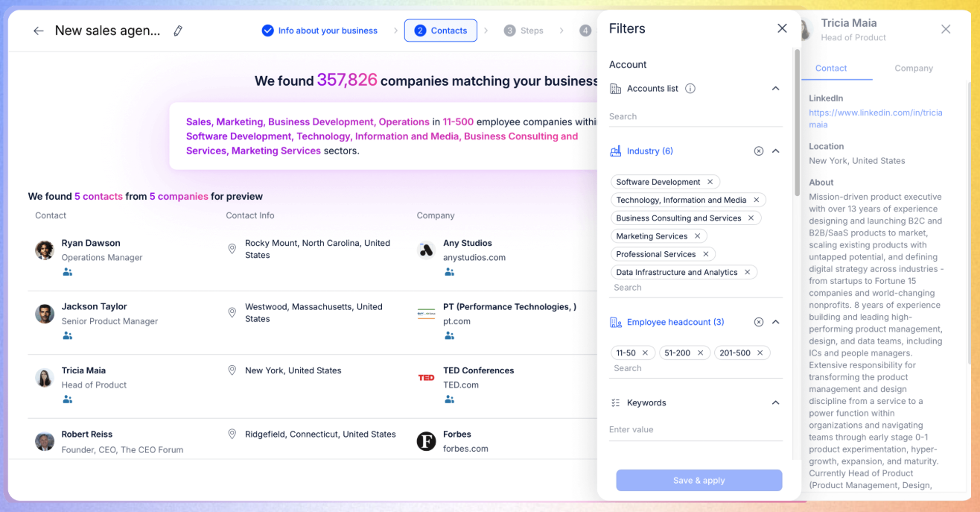This screenshot has height=512, width=980.
Task: Remove Data Infrastructure and Analytics tag
Action: [x=747, y=272]
